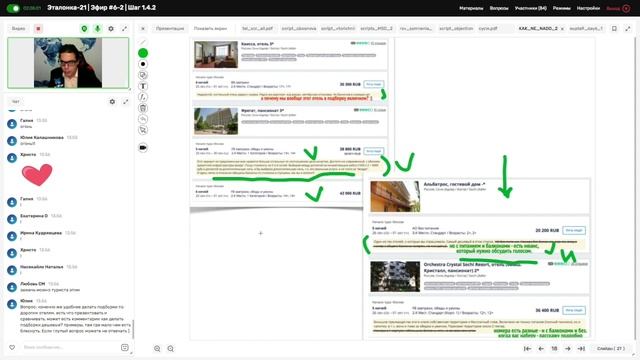Undo the last drawing stroke
Viewport: 640px width, 360px height.
(143, 119)
